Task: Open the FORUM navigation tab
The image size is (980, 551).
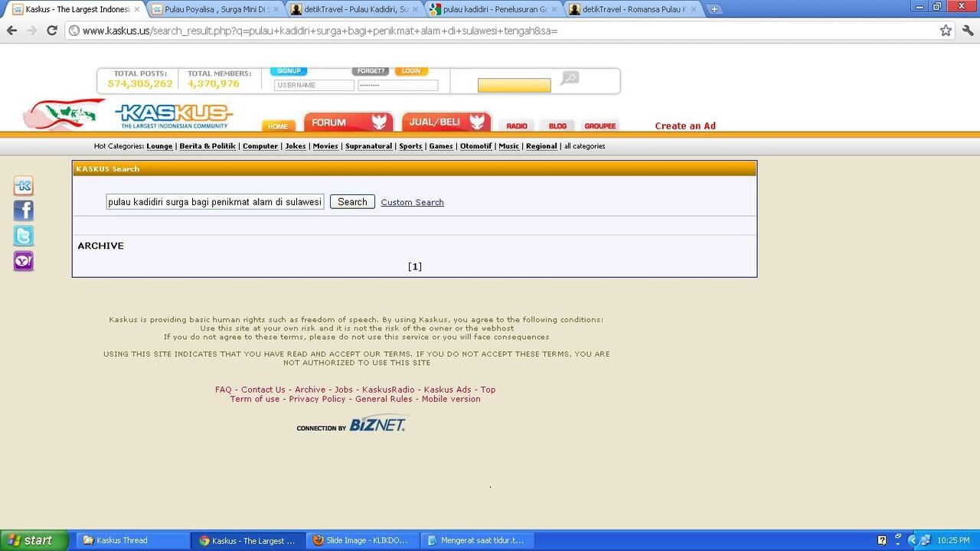Action: tap(348, 122)
